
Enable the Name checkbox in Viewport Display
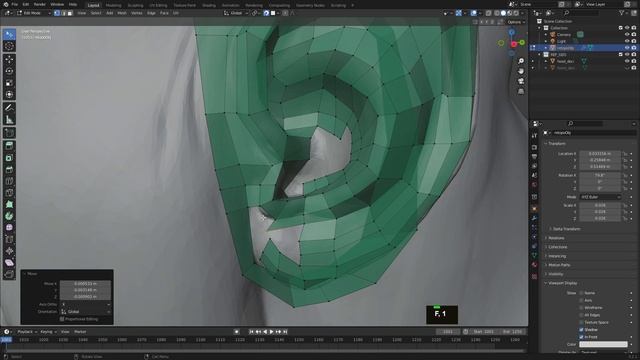(x=581, y=293)
